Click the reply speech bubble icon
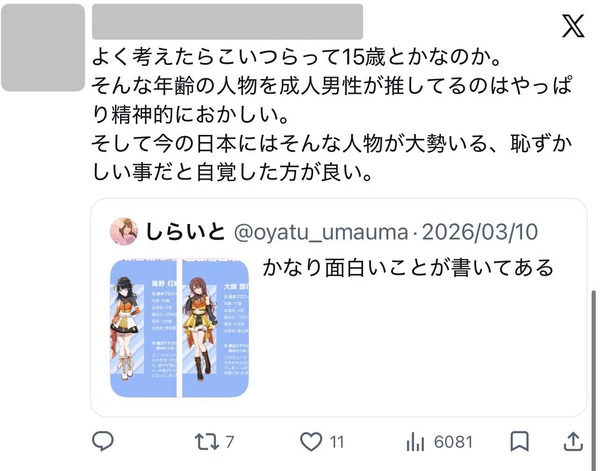This screenshot has width=600, height=471. (x=103, y=441)
